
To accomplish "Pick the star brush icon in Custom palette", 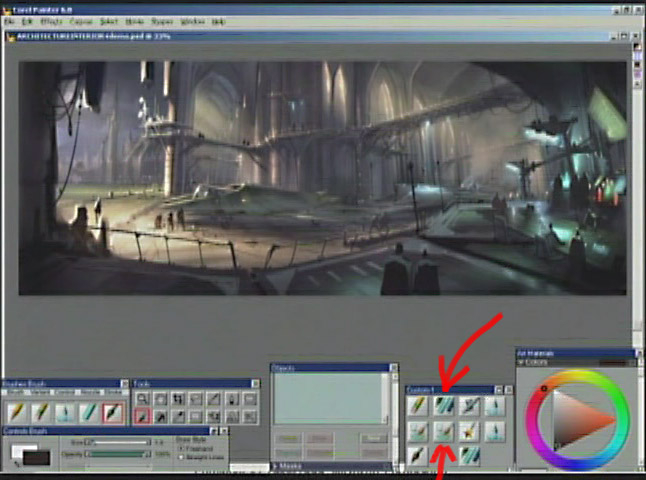I will click(469, 431).
